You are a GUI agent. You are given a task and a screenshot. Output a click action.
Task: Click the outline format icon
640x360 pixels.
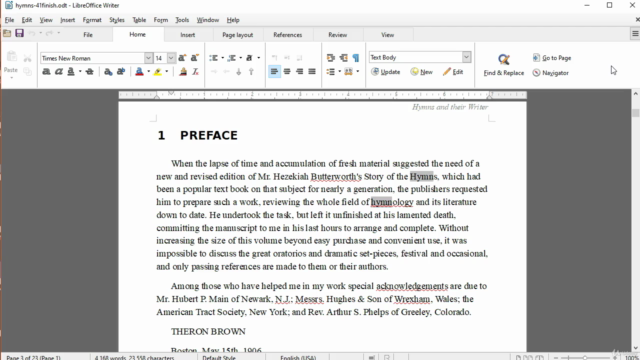point(249,58)
